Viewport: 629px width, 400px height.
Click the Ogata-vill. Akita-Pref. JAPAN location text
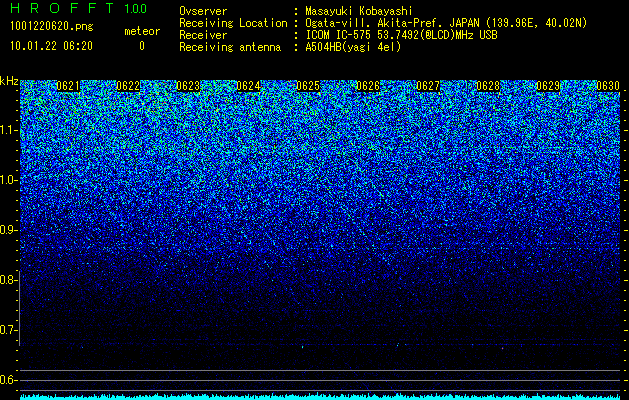point(446,23)
